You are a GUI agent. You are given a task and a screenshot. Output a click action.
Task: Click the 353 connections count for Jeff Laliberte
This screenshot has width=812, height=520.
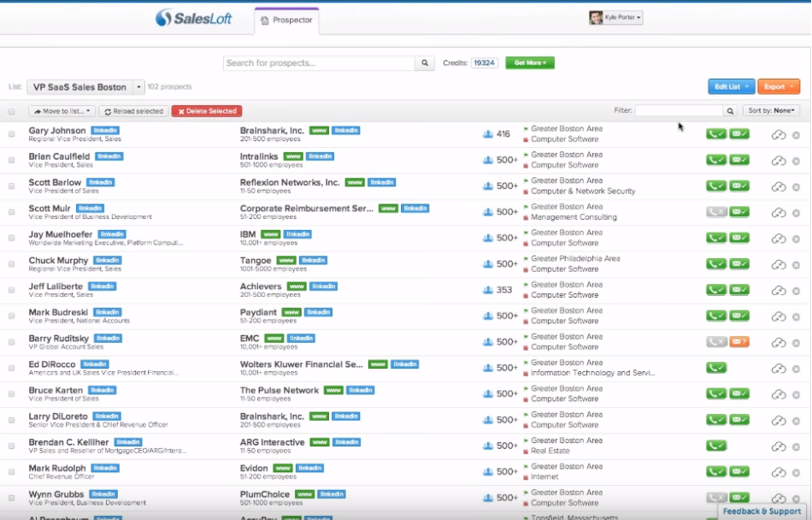pos(504,290)
